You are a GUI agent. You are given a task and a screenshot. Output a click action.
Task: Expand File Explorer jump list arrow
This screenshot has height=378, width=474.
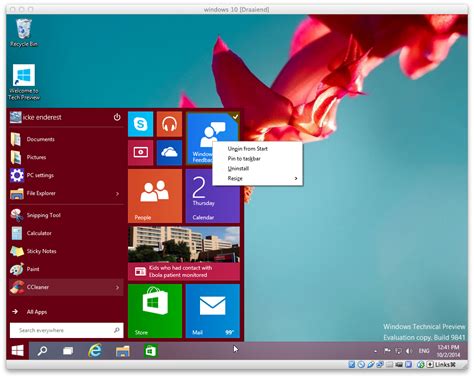(117, 193)
